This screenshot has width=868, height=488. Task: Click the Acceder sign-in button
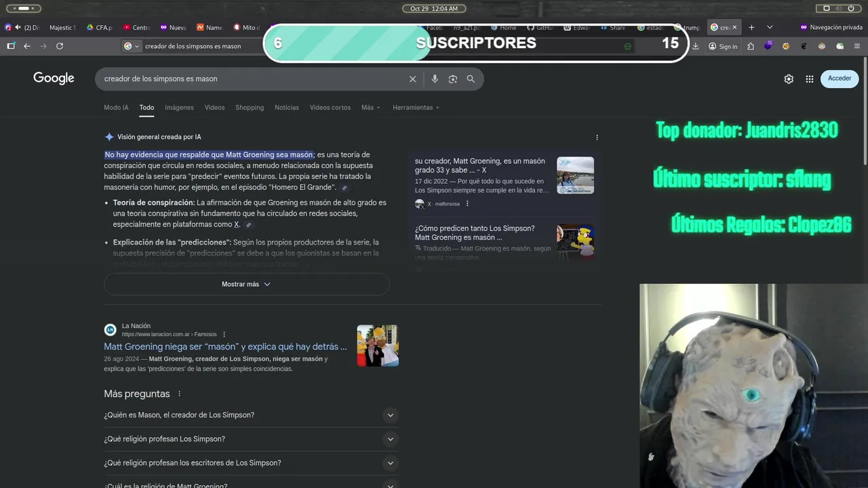(840, 79)
